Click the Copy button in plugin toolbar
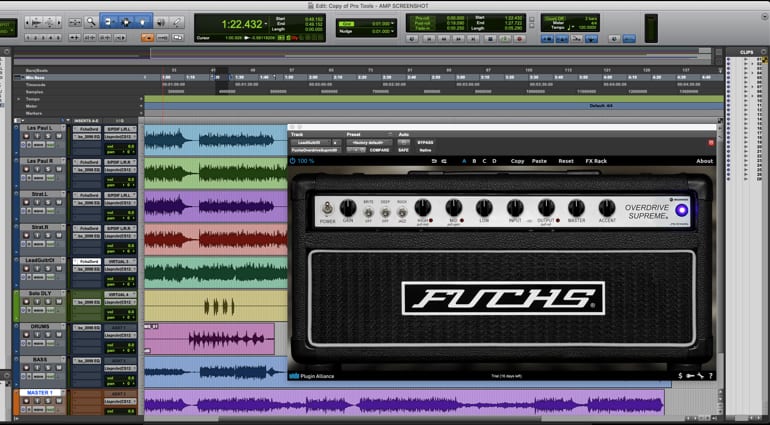 point(517,161)
